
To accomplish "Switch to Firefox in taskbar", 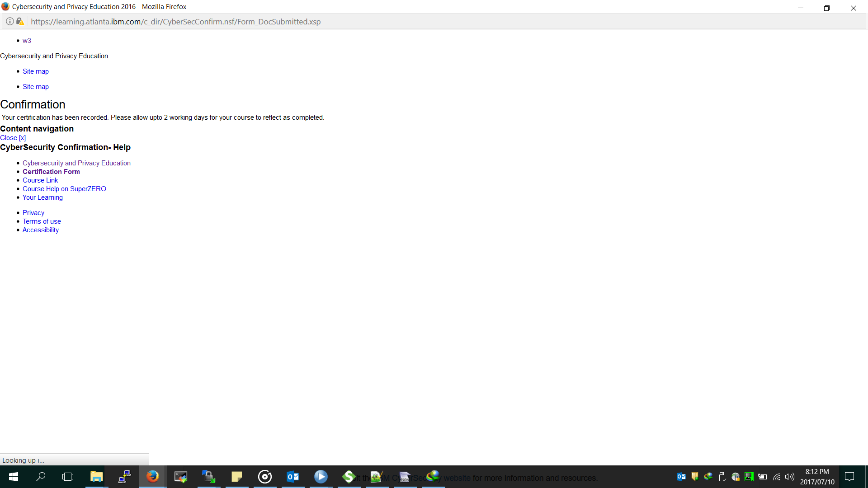I will 152,477.
